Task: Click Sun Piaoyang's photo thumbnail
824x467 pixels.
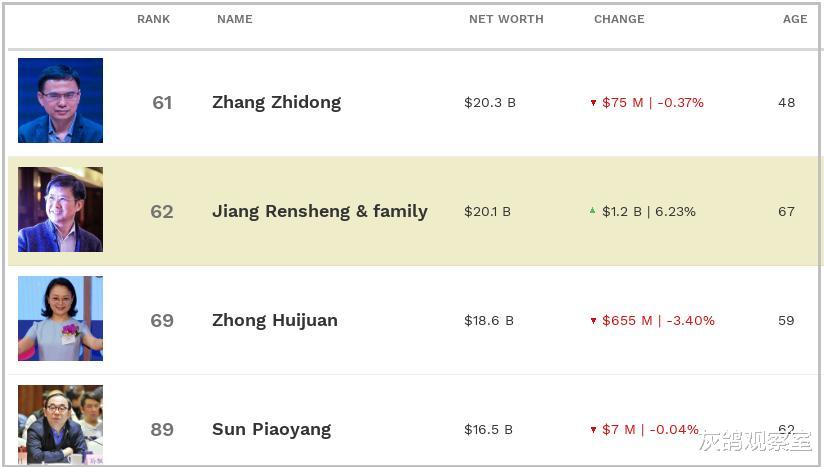Action: (60, 424)
